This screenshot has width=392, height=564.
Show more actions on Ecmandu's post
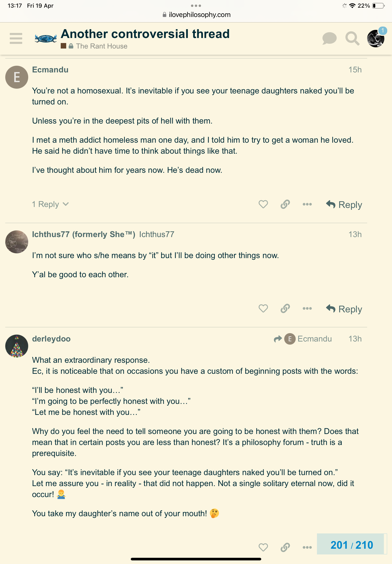[x=307, y=204]
